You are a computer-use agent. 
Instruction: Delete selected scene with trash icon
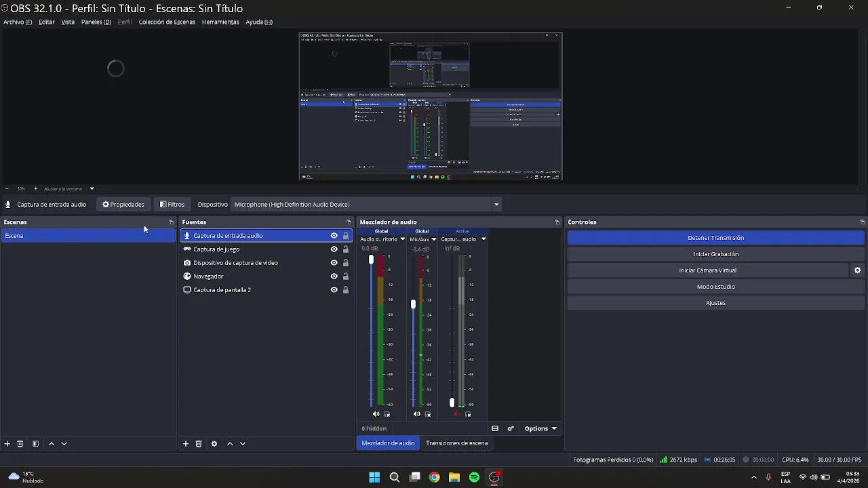20,444
